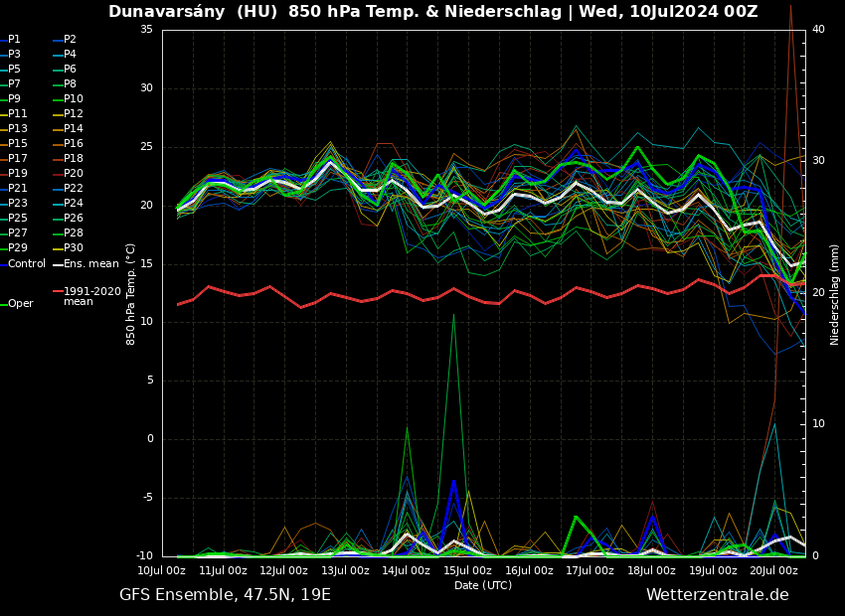Select the Ens. mean legend entry
Viewport: 845px width, 616px height.
click(90, 263)
